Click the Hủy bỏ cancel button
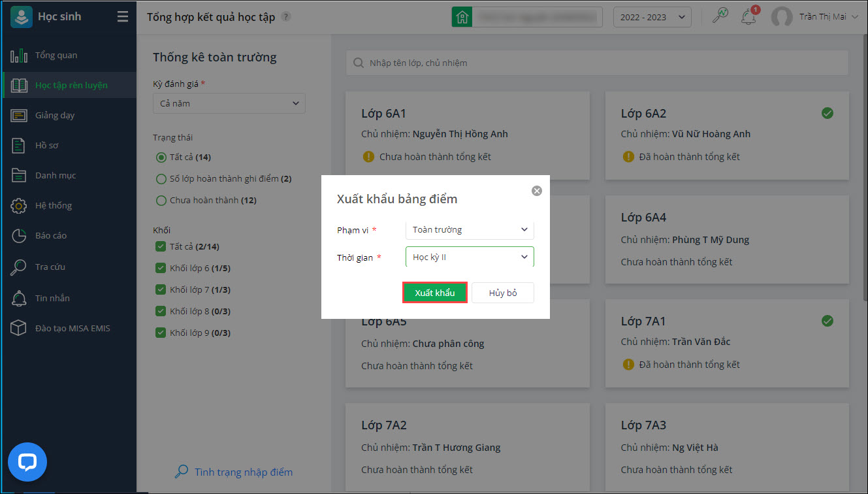 point(503,293)
